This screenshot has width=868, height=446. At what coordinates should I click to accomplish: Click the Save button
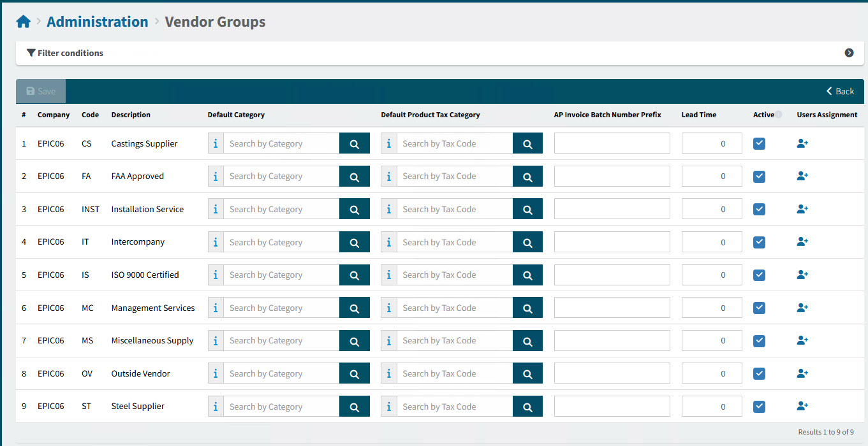tap(40, 91)
